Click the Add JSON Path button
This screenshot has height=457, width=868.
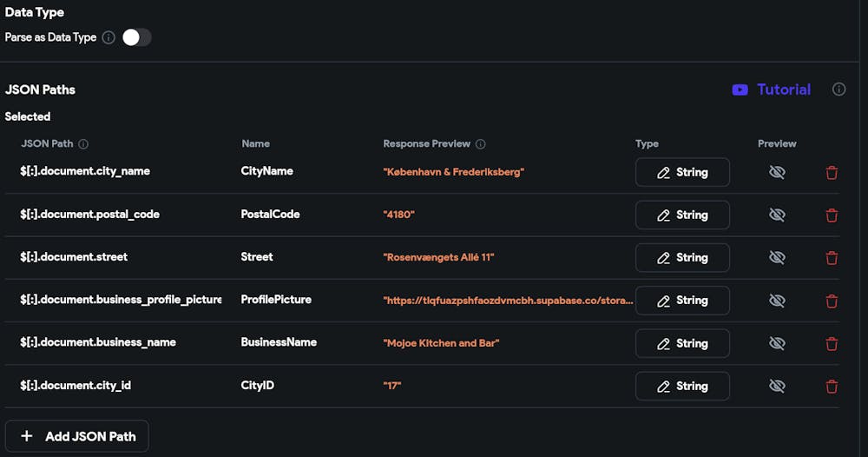tap(77, 436)
